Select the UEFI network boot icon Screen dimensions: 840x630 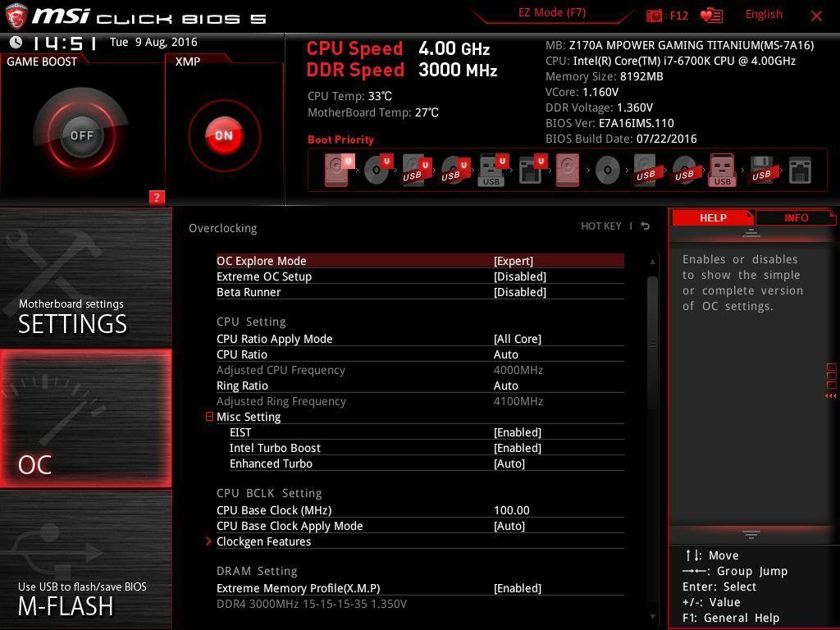532,171
